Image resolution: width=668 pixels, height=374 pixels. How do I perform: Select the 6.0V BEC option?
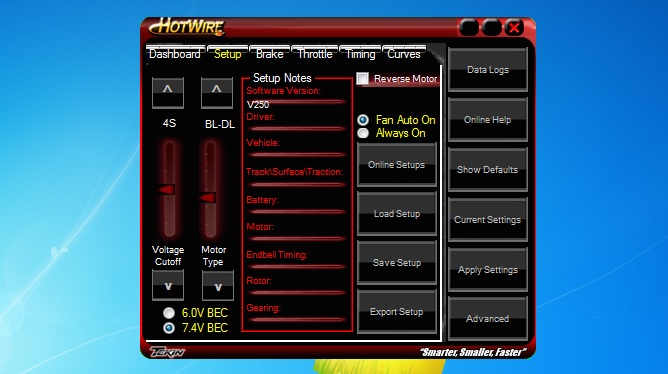click(169, 313)
